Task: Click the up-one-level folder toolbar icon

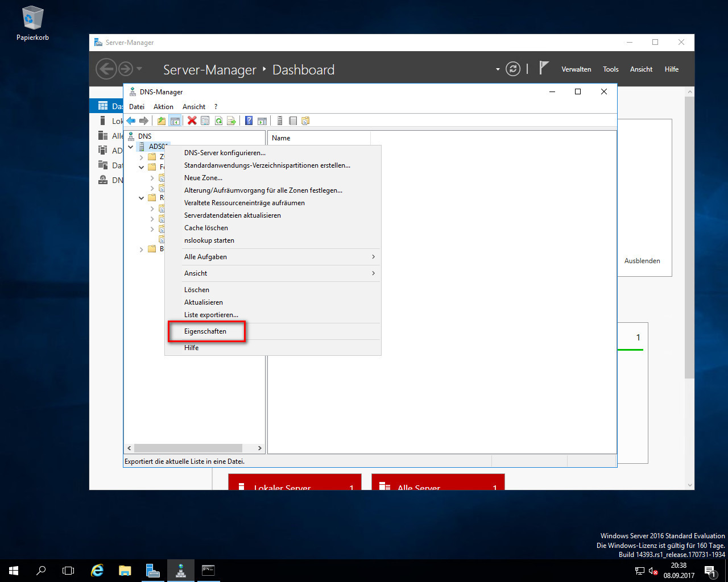Action: (162, 120)
